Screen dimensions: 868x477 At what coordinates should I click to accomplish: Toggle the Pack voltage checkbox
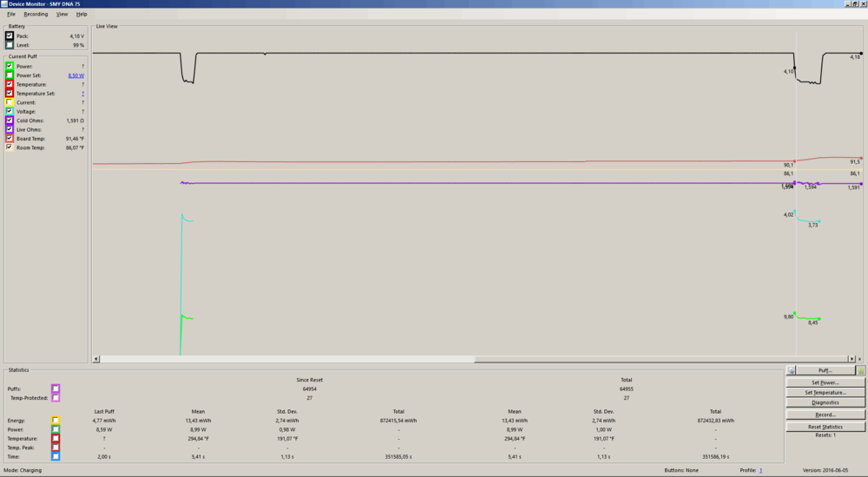tap(10, 36)
